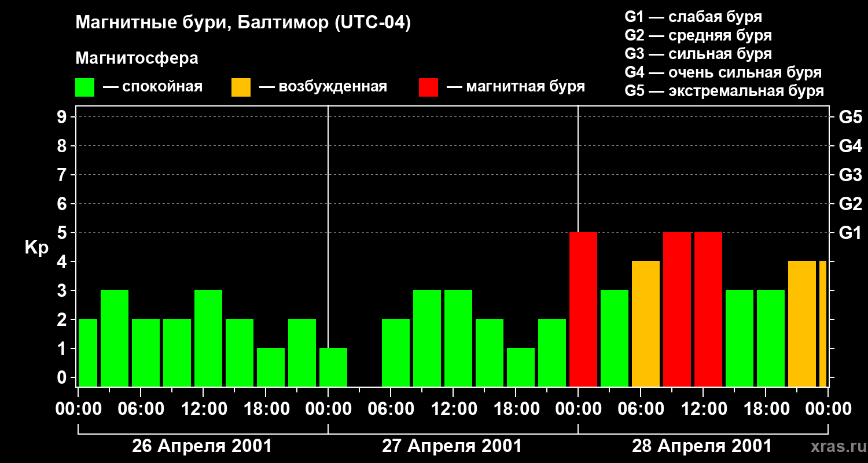The width and height of the screenshot is (868, 463).
Task: Click the '— магнитная буря' legend label
Action: pyautogui.click(x=516, y=87)
